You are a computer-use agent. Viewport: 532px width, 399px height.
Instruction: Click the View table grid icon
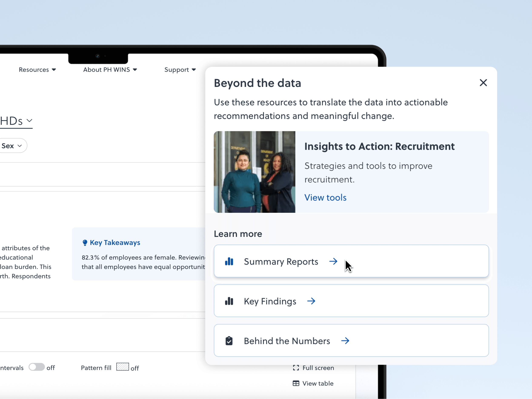click(x=296, y=383)
